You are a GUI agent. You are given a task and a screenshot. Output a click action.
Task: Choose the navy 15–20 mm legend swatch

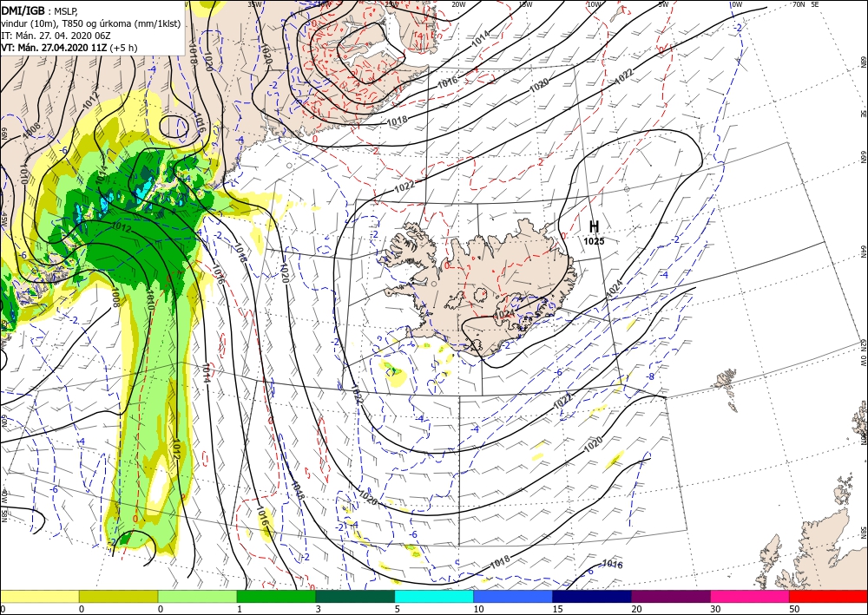coord(592,596)
